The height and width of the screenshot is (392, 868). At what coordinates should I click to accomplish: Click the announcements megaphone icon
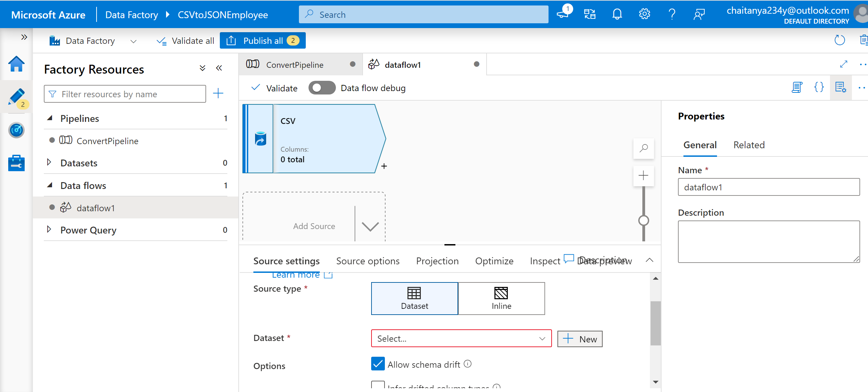tap(563, 14)
